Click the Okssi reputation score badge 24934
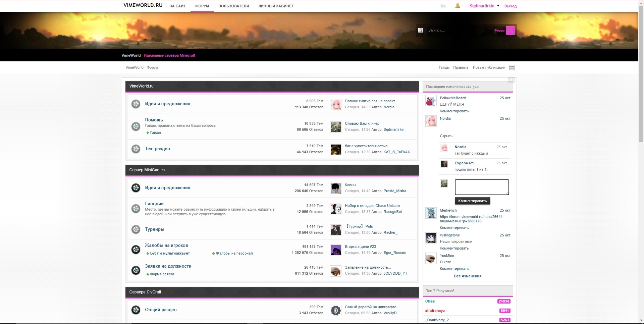The height and width of the screenshot is (324, 644). (x=503, y=301)
